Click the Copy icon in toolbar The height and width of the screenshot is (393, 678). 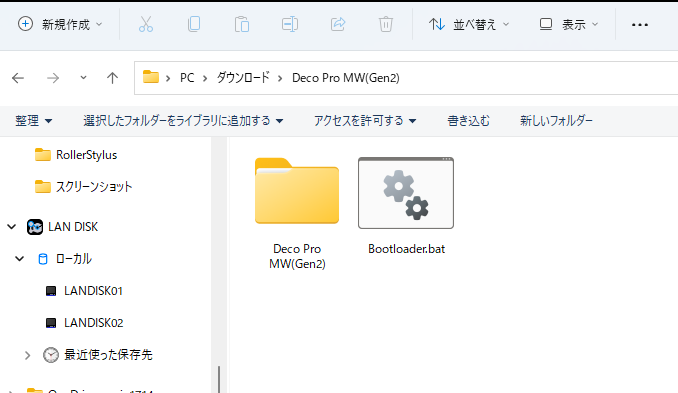(x=194, y=24)
